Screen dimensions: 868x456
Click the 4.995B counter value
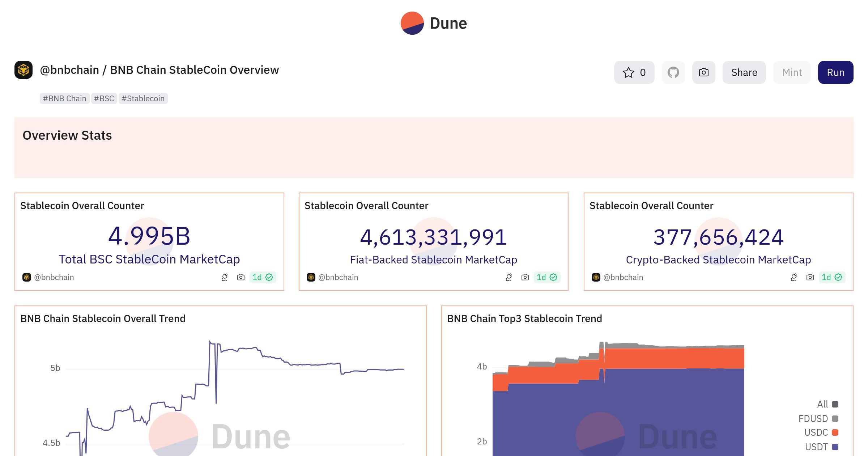coord(149,236)
